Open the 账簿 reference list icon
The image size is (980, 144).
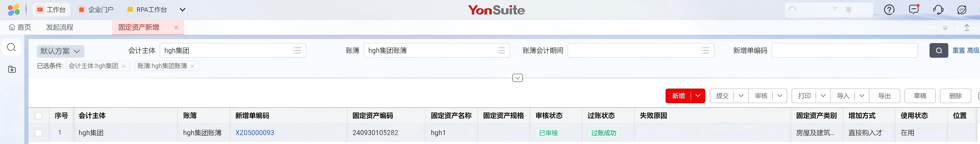pos(501,50)
